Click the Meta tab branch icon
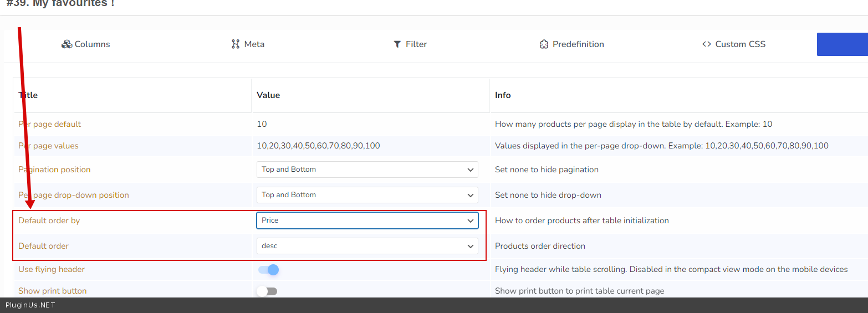The height and width of the screenshot is (313, 868). [236, 44]
